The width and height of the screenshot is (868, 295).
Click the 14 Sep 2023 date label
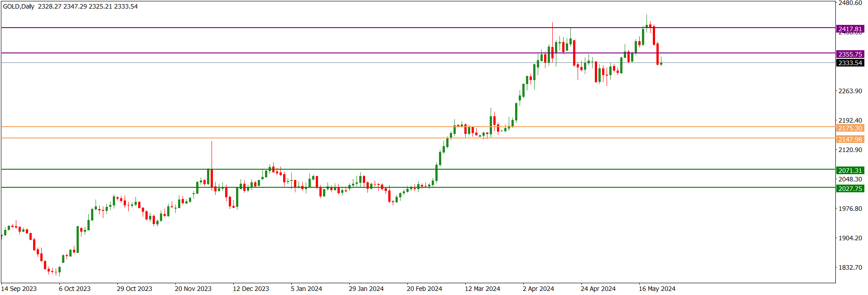[x=19, y=289]
